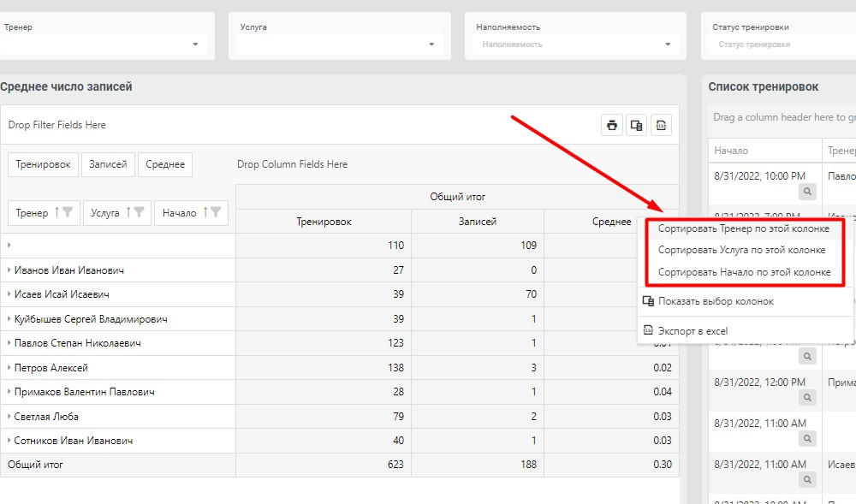Expand the Иванов Иван Иванович row
Viewport: 856px width, 504px height.
9,270
